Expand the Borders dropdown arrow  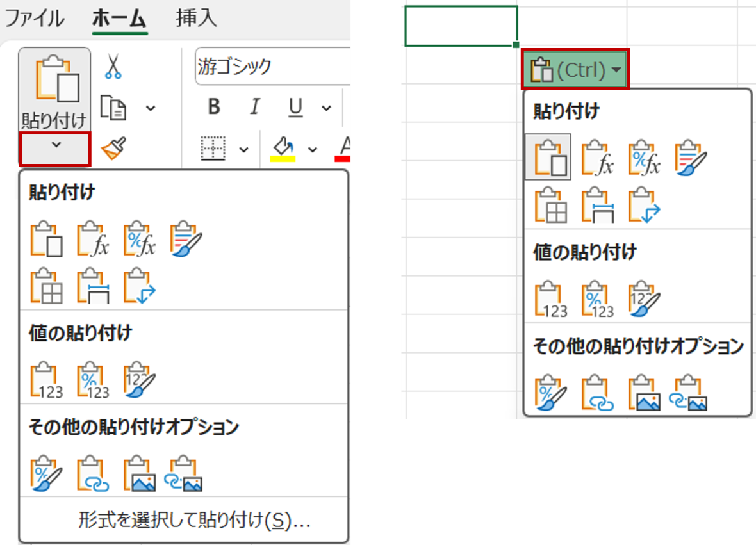[244, 149]
